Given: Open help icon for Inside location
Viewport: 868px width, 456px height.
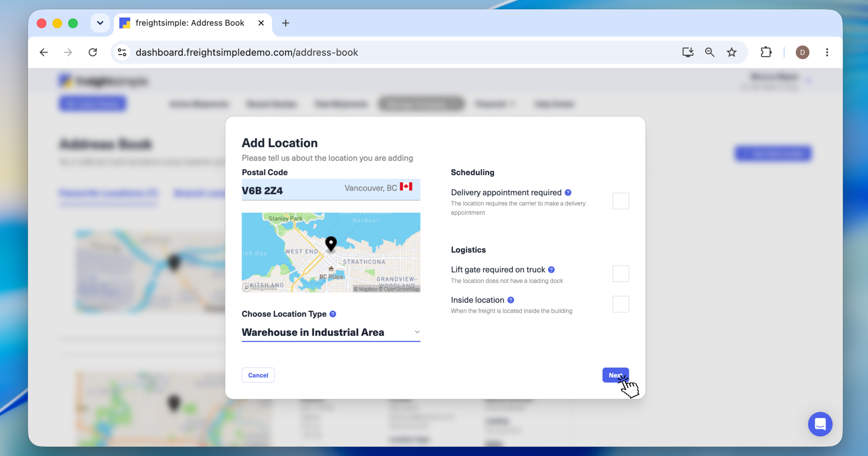Looking at the screenshot, I should click(511, 300).
